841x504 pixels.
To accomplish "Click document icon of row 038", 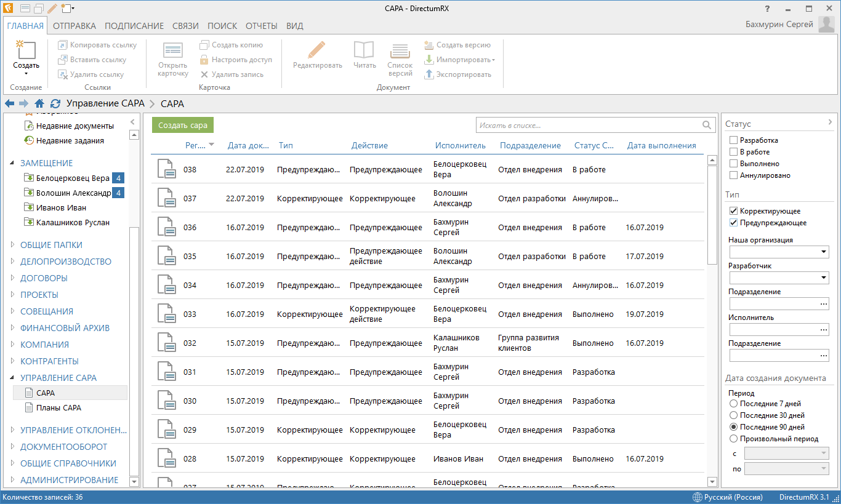I will tap(166, 169).
